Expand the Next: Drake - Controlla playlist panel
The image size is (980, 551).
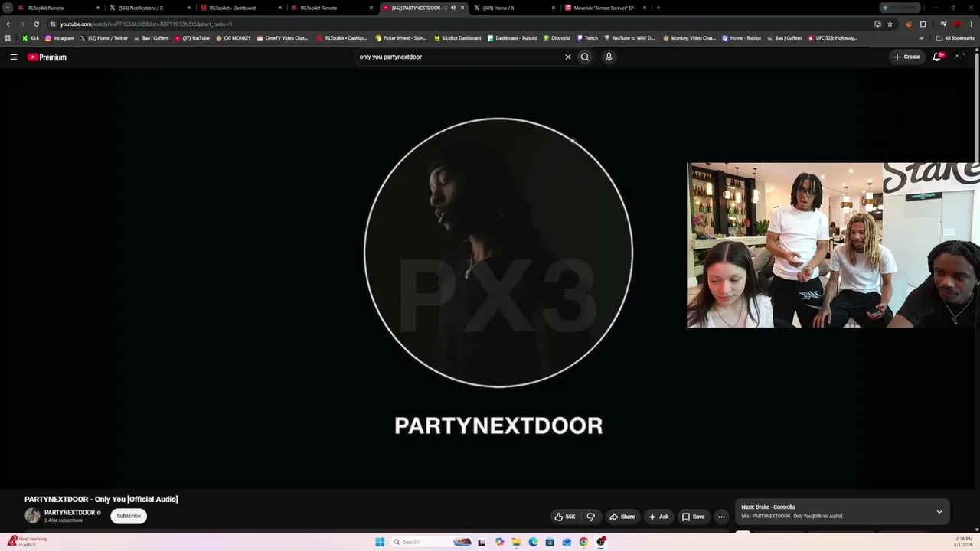click(x=939, y=511)
